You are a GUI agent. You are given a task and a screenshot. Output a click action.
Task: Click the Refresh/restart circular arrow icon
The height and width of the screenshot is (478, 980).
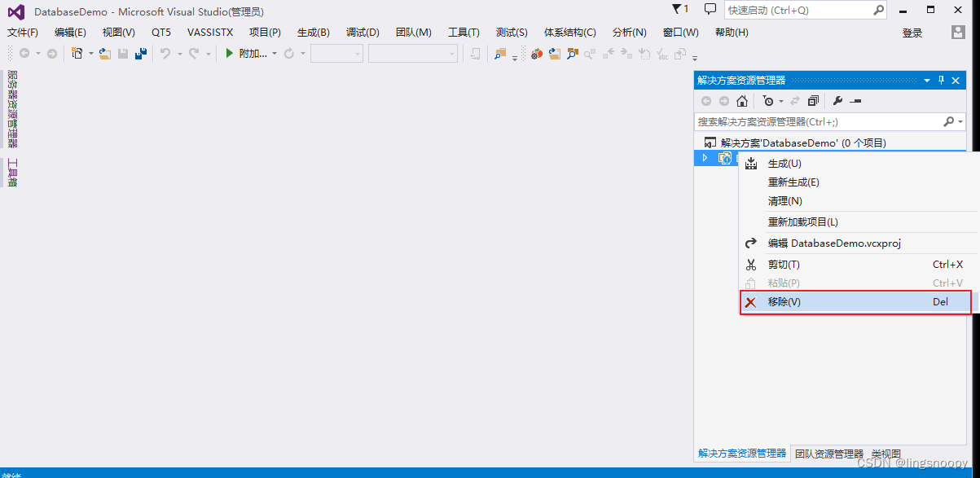pyautogui.click(x=289, y=54)
